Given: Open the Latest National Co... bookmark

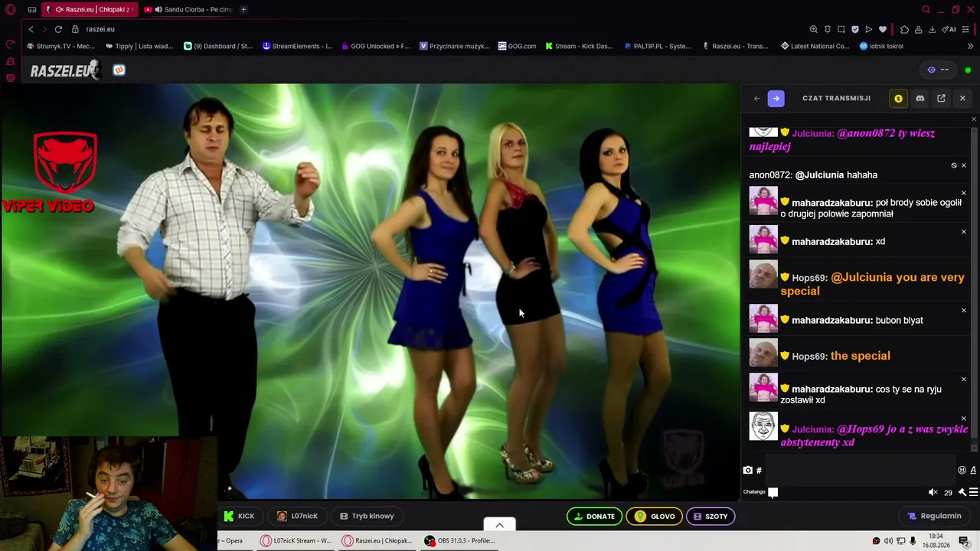Looking at the screenshot, I should pyautogui.click(x=815, y=46).
